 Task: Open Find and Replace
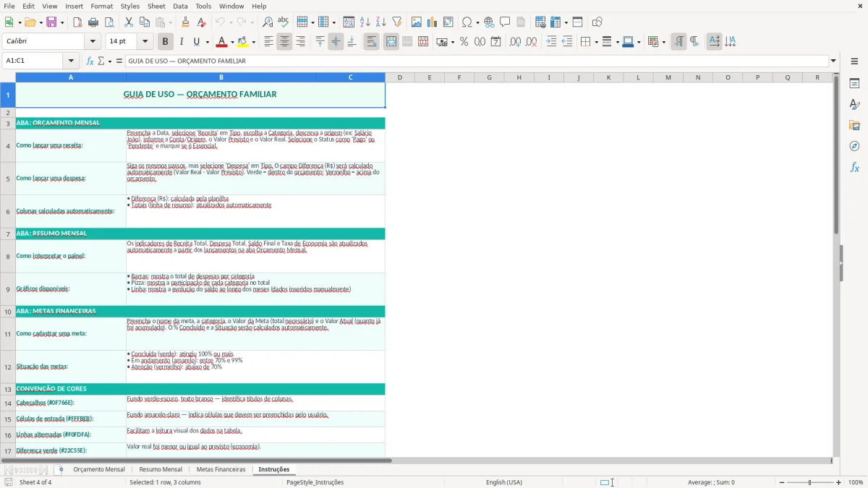(268, 22)
